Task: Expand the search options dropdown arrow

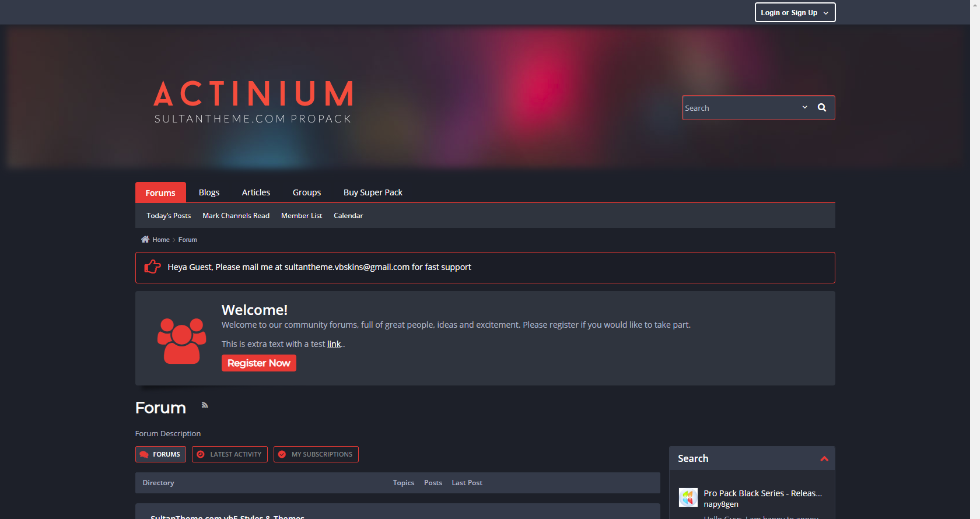Action: tap(804, 107)
